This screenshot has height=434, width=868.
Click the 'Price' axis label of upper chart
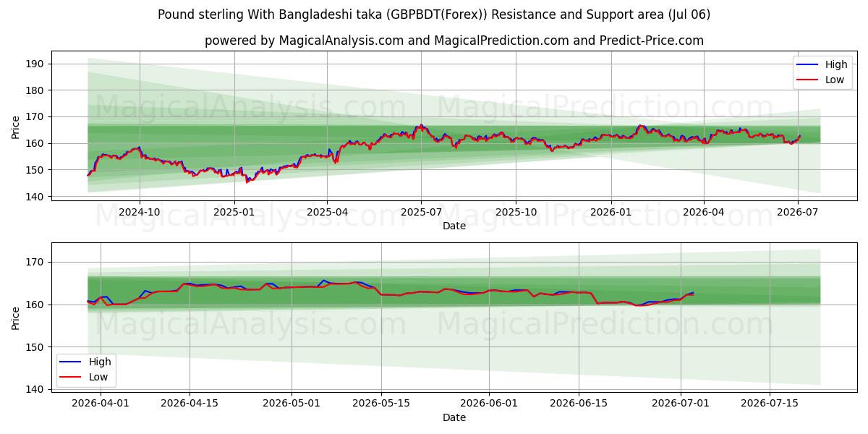click(16, 127)
